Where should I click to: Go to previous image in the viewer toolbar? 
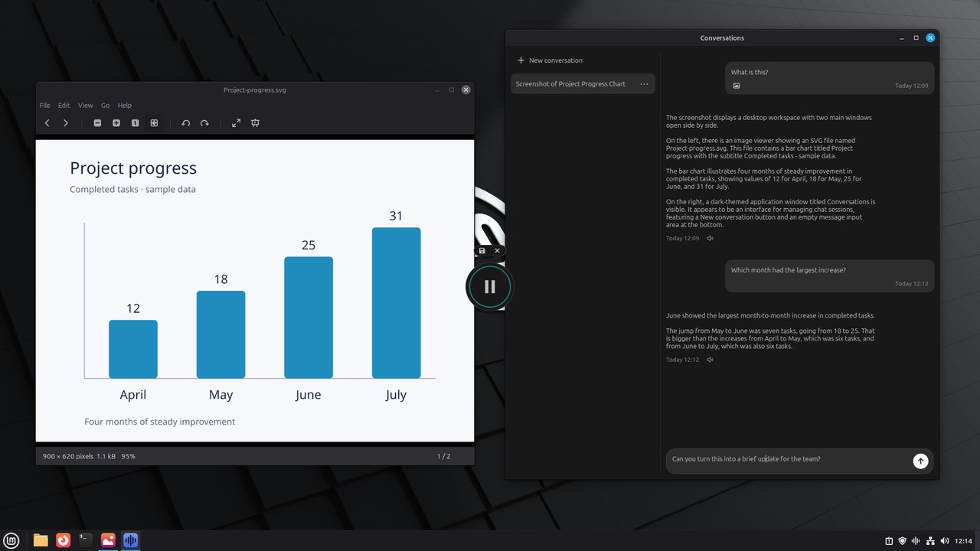pos(47,123)
